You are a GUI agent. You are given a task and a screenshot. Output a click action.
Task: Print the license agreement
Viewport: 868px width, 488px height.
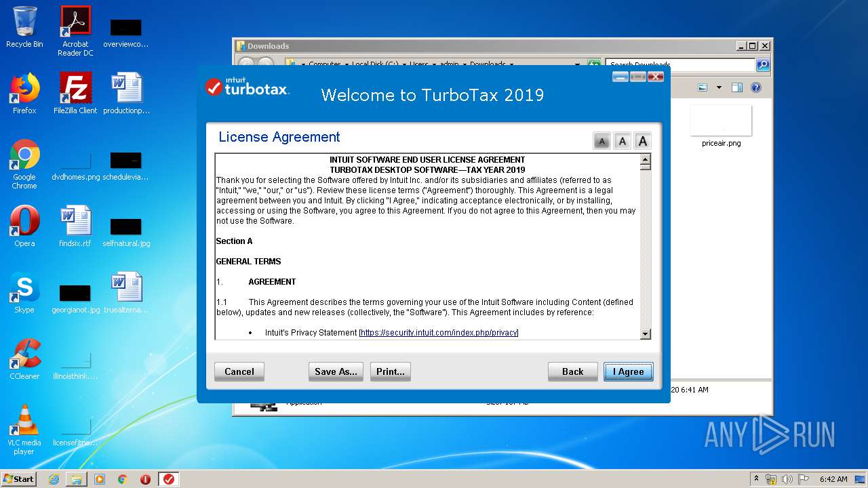click(390, 371)
